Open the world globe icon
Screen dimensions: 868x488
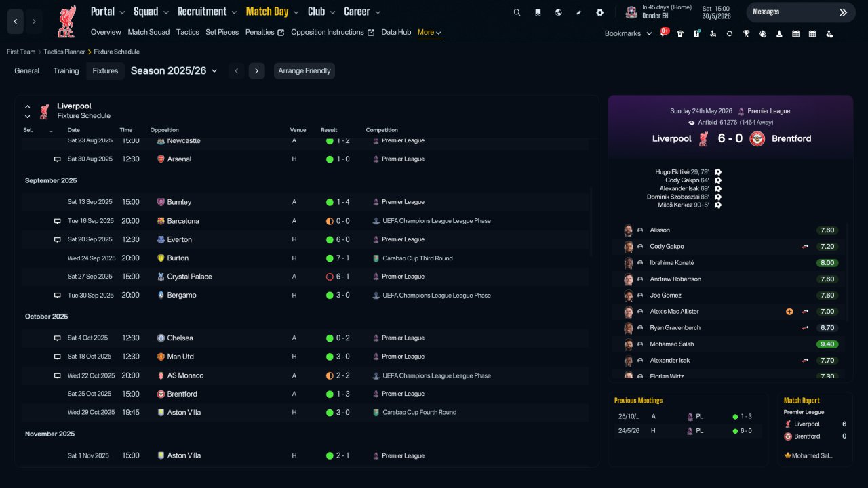[558, 12]
